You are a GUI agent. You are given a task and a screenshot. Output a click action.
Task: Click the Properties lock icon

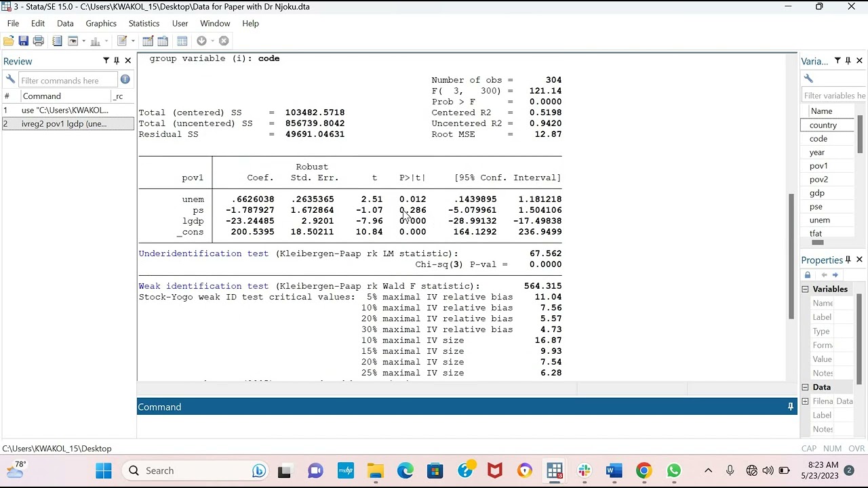pyautogui.click(x=808, y=274)
